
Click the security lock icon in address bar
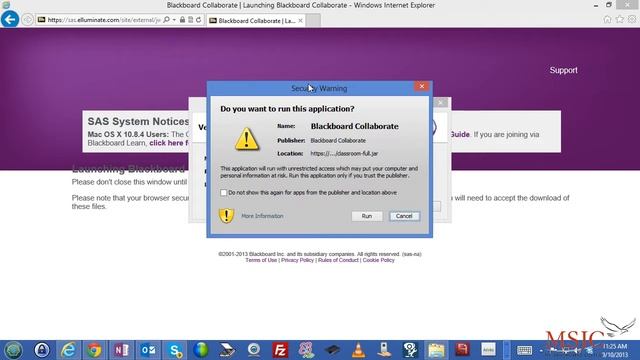tap(182, 20)
